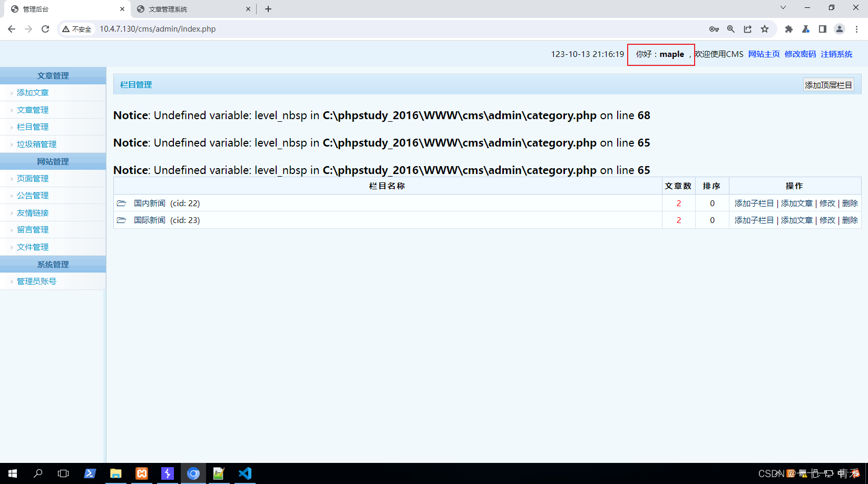Viewport: 868px width, 484px height.
Task: Bookmark this page with the star icon
Action: (765, 29)
